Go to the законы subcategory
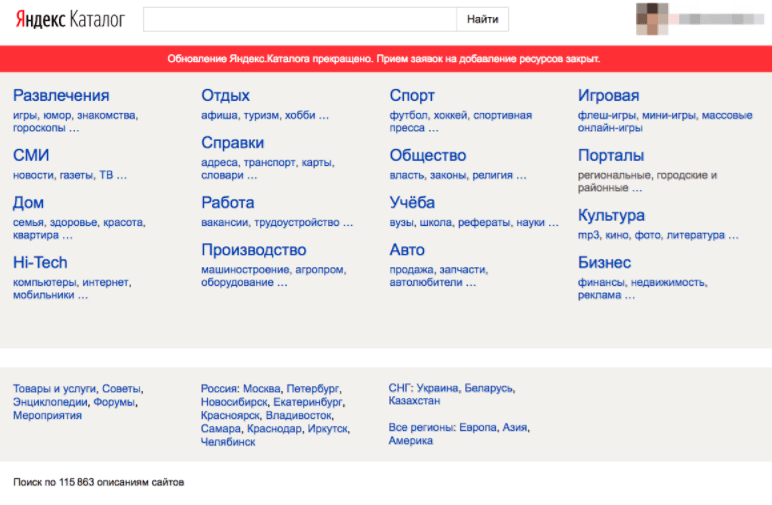Viewport: 772px width, 505px height. click(x=448, y=175)
